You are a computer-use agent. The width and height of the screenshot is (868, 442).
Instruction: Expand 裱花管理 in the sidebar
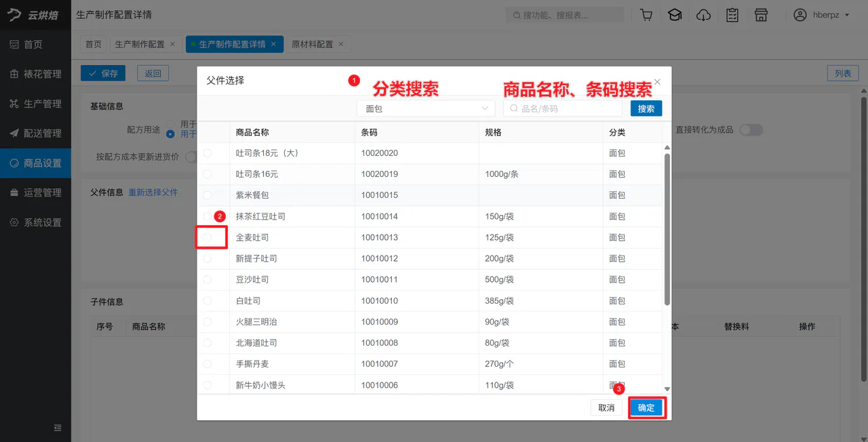coord(35,74)
